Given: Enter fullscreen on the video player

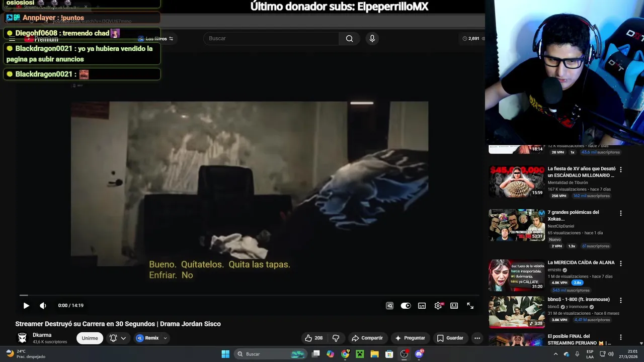Looking at the screenshot, I should pos(470,306).
